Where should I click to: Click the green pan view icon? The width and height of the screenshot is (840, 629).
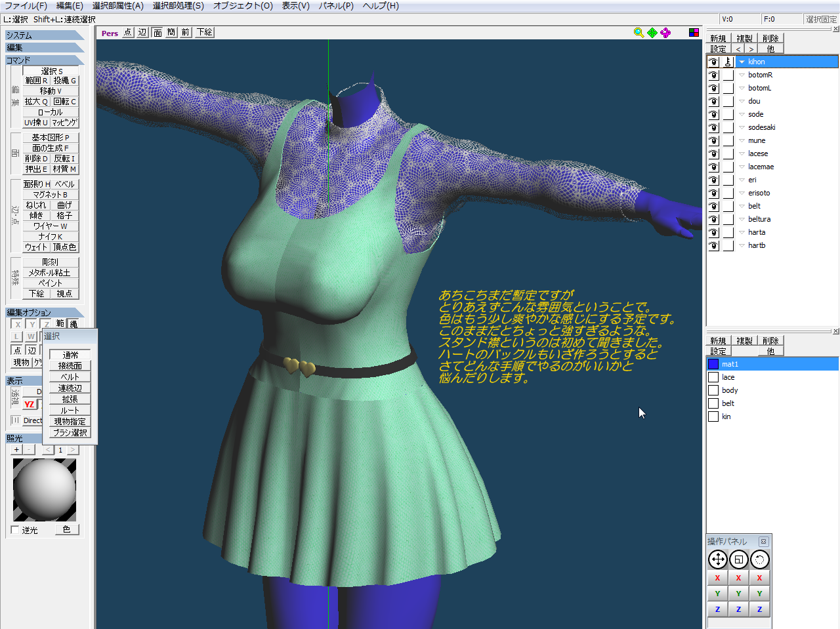[x=652, y=33]
